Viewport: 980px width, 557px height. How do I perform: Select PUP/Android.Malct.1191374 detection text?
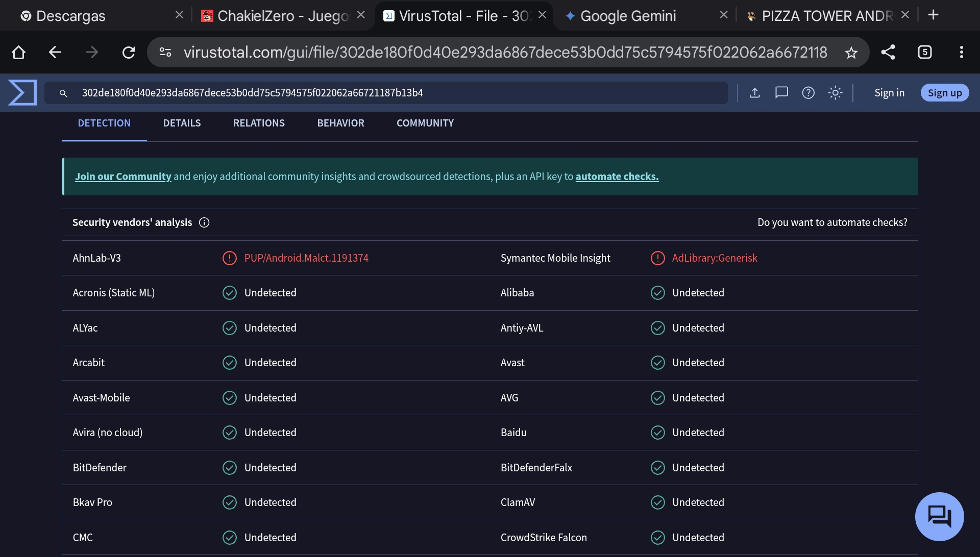click(x=306, y=258)
